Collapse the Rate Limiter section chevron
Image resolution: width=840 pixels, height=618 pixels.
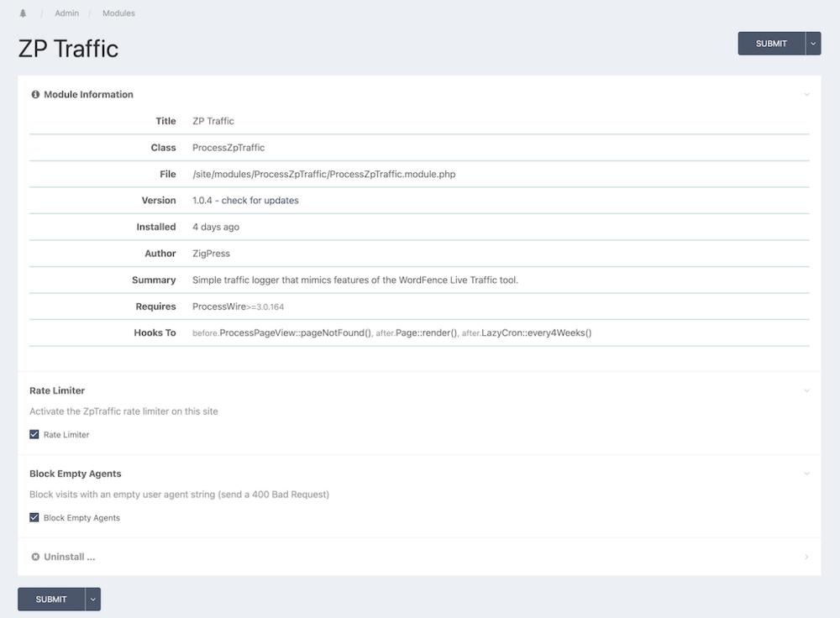[806, 390]
